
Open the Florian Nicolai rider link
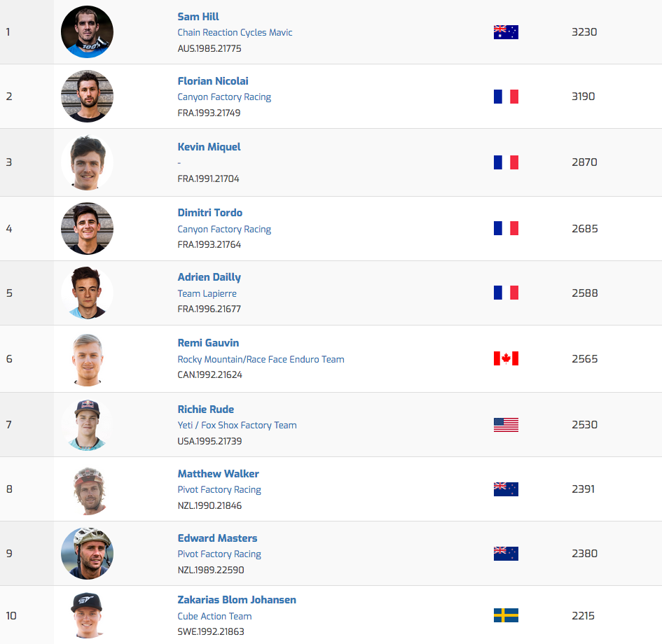point(213,81)
